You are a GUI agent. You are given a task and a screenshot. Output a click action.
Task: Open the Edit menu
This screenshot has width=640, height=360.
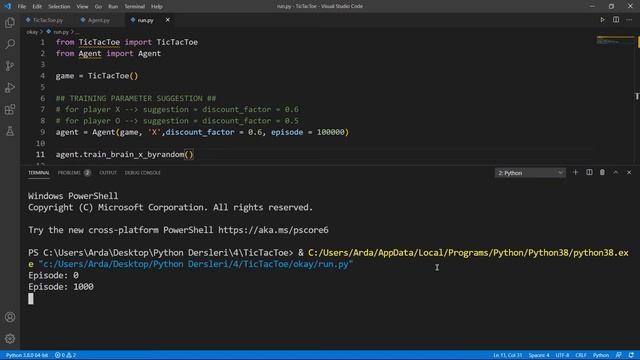[x=37, y=7]
